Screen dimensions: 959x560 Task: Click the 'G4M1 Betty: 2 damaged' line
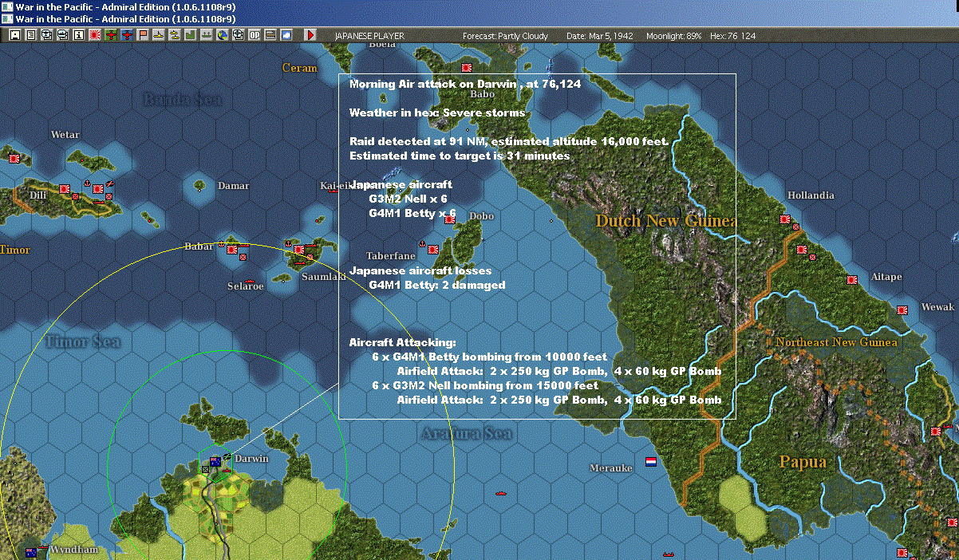point(437,285)
